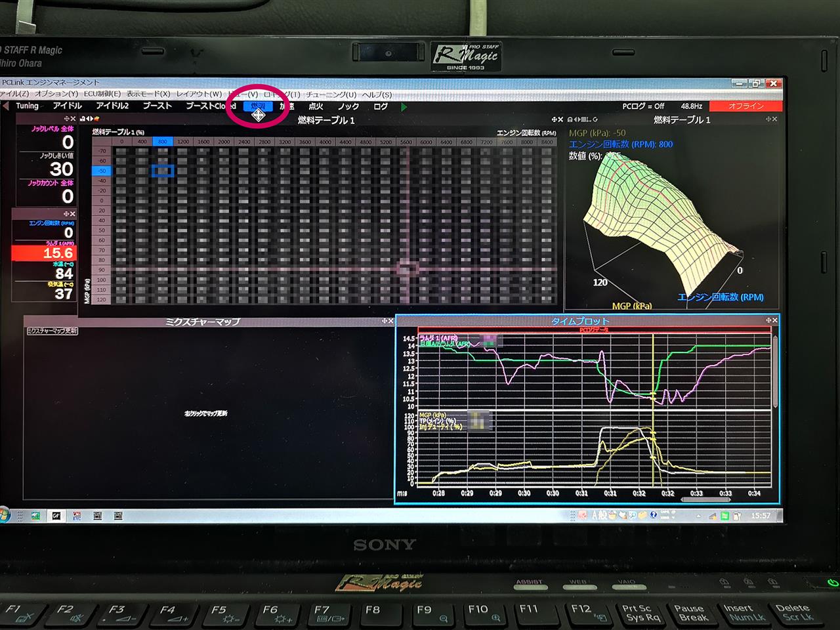Click the green right arrow after the tabs
840x630 pixels.
(x=404, y=106)
